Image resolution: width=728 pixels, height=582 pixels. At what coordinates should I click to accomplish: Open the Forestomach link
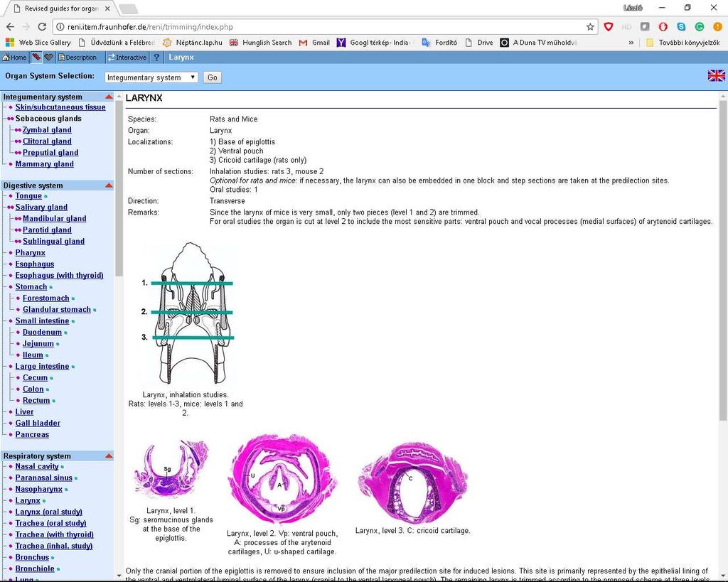point(46,298)
